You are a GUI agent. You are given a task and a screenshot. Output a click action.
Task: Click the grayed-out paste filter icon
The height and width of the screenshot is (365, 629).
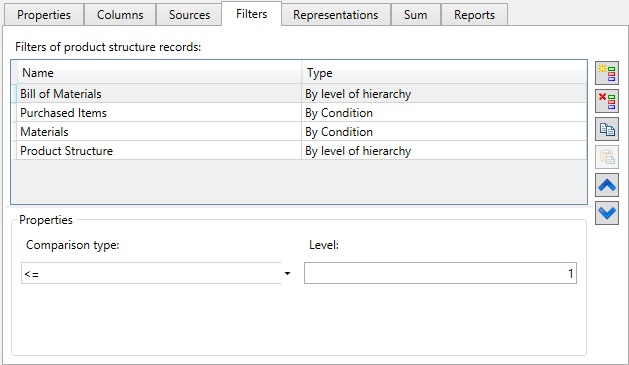coord(607,157)
